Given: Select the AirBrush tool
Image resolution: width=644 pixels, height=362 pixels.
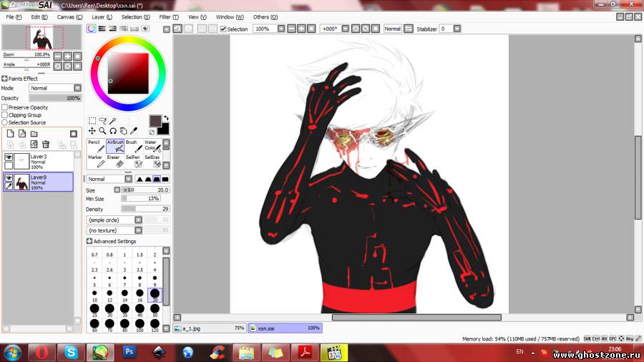Looking at the screenshot, I should (115, 146).
